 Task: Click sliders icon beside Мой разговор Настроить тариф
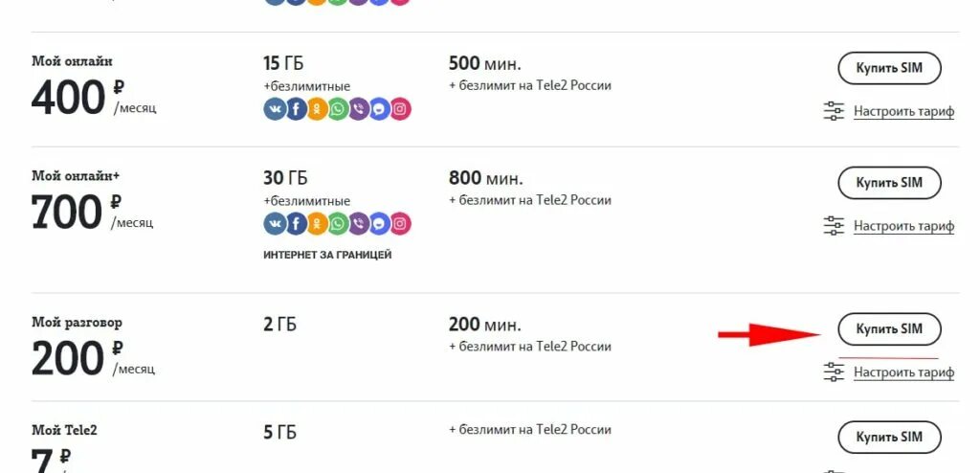[834, 372]
